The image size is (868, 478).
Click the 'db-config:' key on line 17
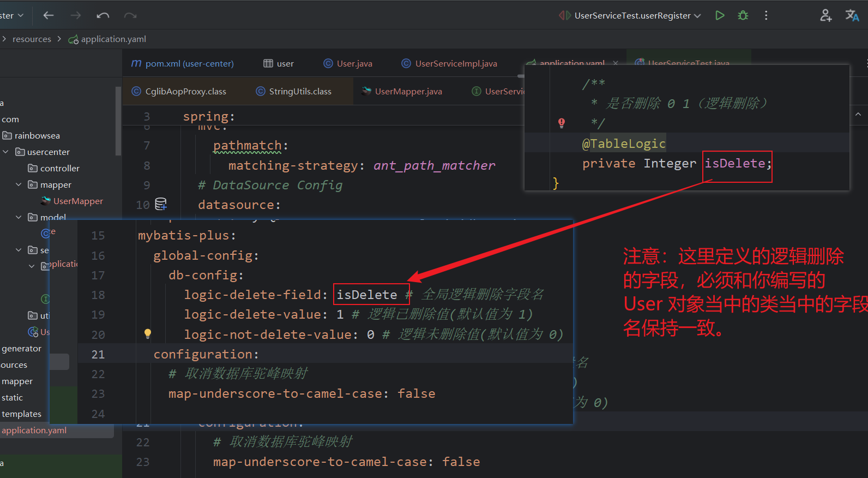point(207,275)
